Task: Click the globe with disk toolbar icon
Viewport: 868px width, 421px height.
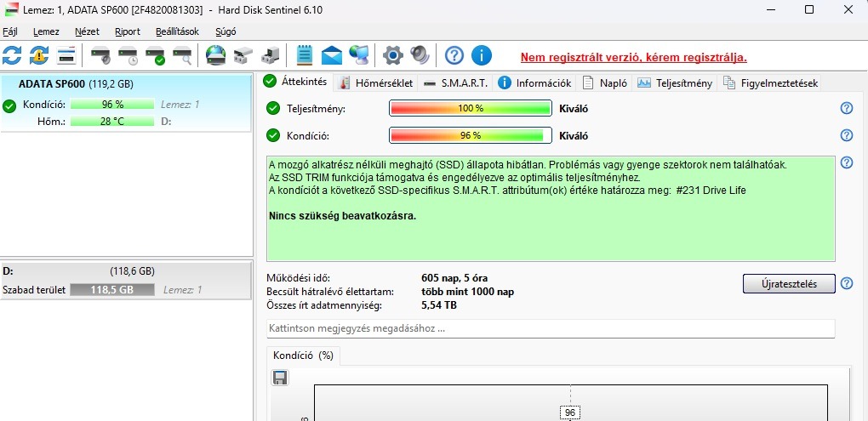Action: click(216, 55)
